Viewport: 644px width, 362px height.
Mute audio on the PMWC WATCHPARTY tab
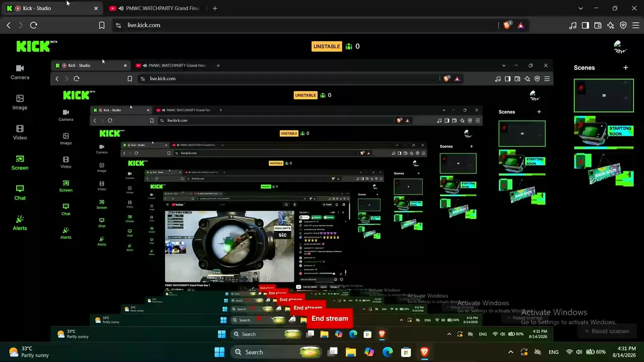coord(121,8)
